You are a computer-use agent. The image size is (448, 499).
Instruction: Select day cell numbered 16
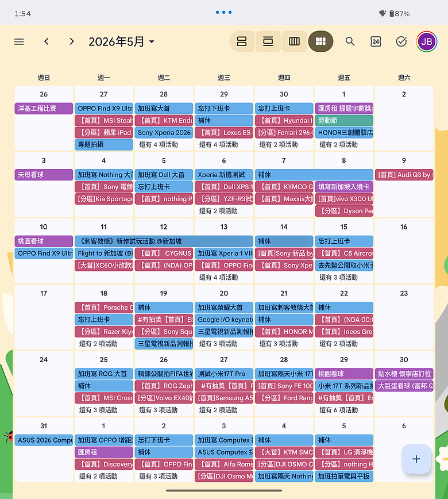tap(404, 251)
